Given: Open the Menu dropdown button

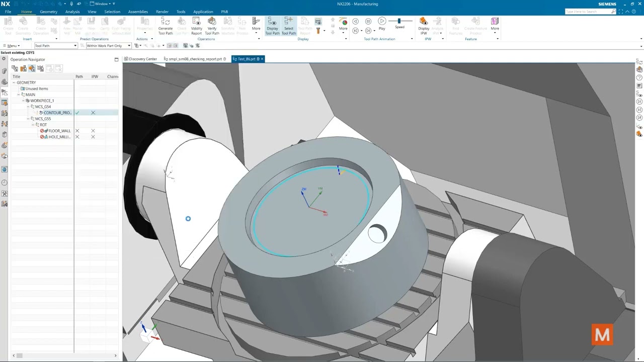Looking at the screenshot, I should click(x=11, y=46).
